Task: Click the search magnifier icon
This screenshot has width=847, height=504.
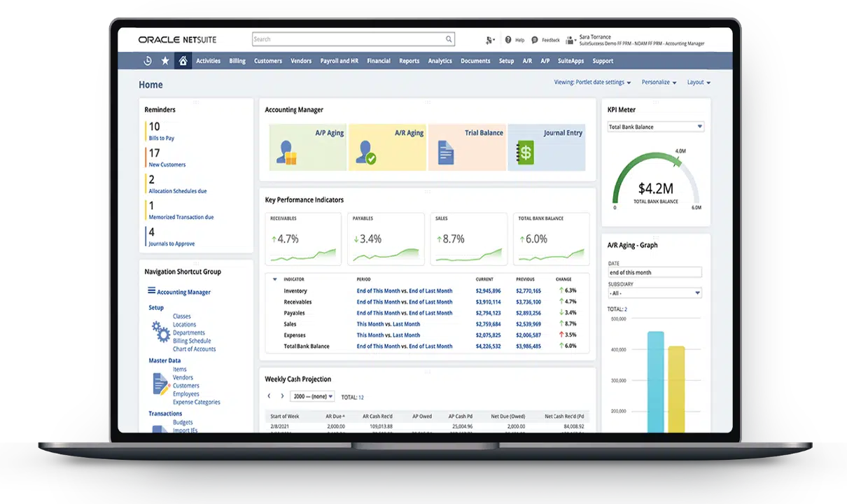Action: pyautogui.click(x=449, y=39)
